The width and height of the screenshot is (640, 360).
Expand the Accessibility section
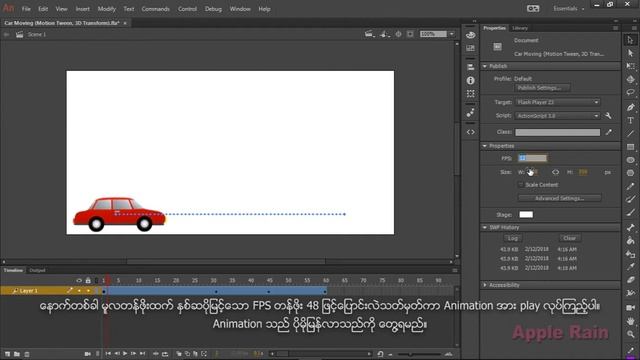coord(485,285)
